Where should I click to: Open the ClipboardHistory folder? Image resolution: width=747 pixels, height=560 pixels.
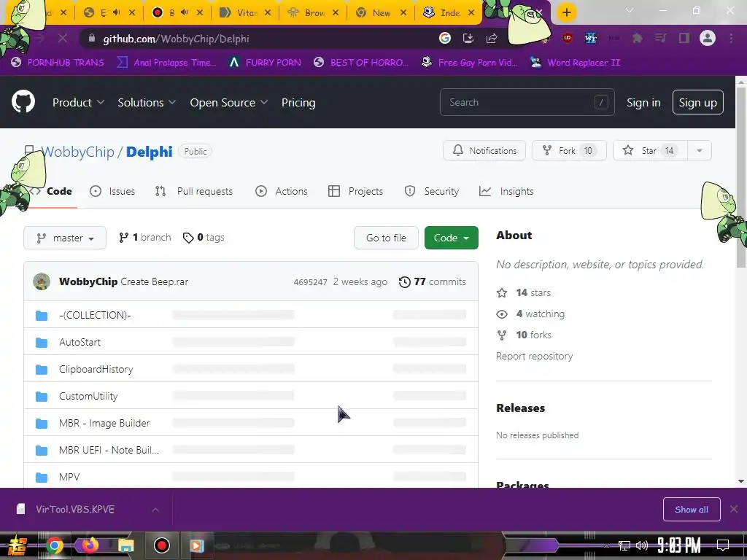[96, 369]
